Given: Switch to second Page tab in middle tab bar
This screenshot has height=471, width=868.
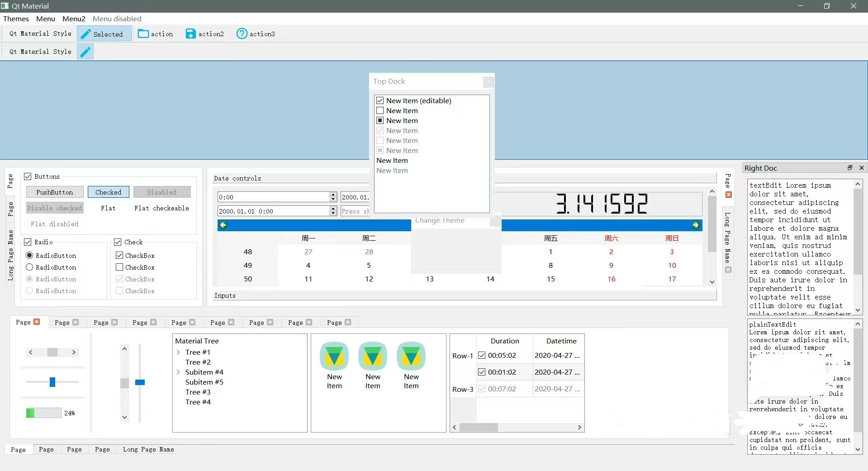Looking at the screenshot, I should coord(66,323).
